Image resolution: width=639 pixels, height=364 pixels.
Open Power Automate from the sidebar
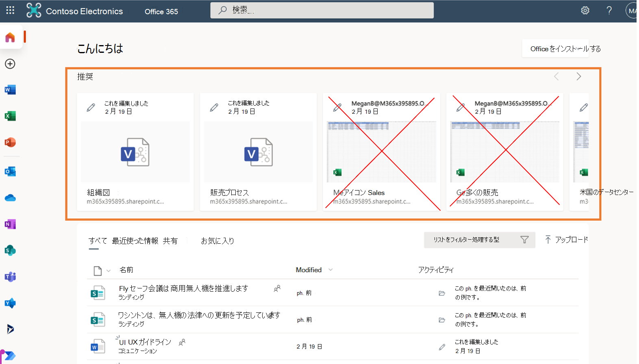tap(10, 355)
